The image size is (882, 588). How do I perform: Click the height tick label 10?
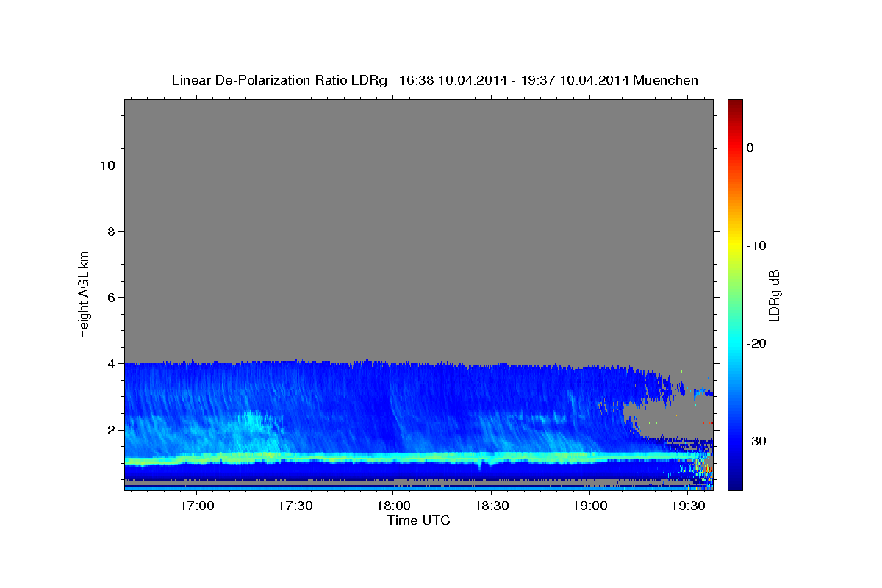107,165
